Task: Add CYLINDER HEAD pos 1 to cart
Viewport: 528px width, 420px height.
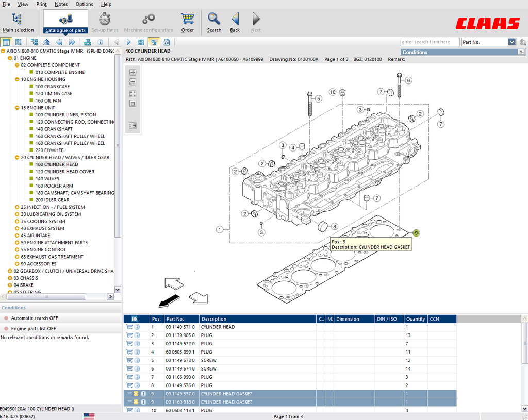Action: (129, 327)
